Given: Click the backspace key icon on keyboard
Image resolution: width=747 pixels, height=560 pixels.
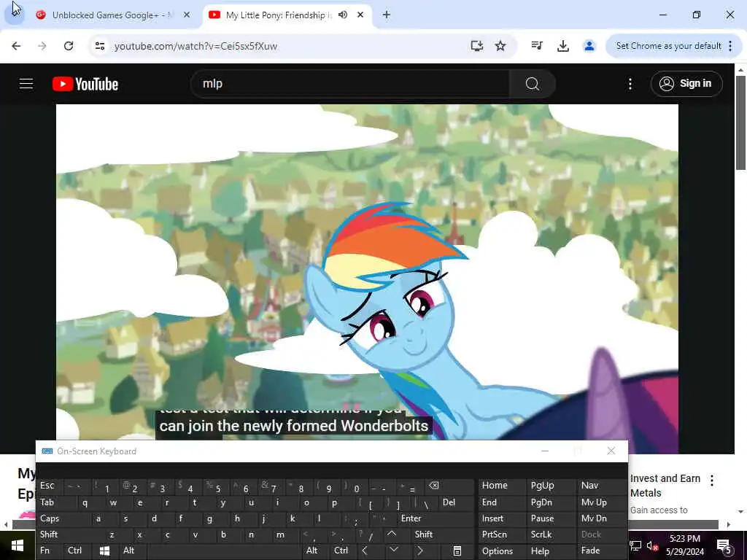Looking at the screenshot, I should tap(433, 485).
